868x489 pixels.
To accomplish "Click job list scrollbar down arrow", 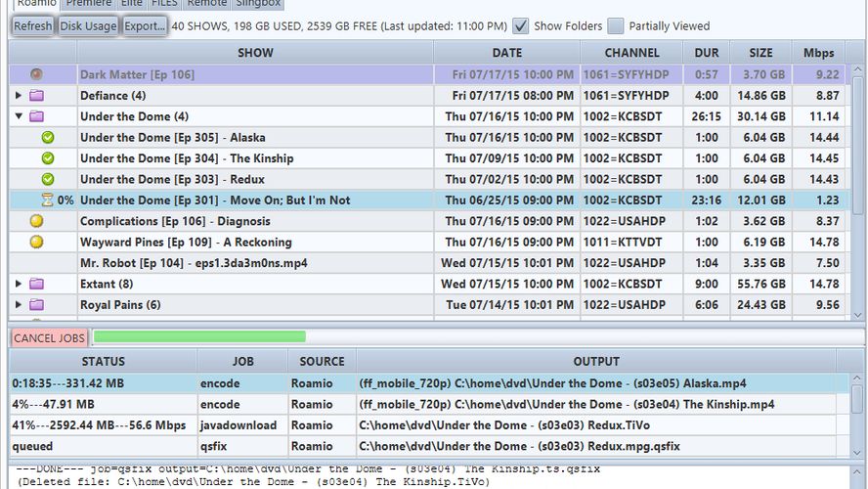I will [857, 453].
